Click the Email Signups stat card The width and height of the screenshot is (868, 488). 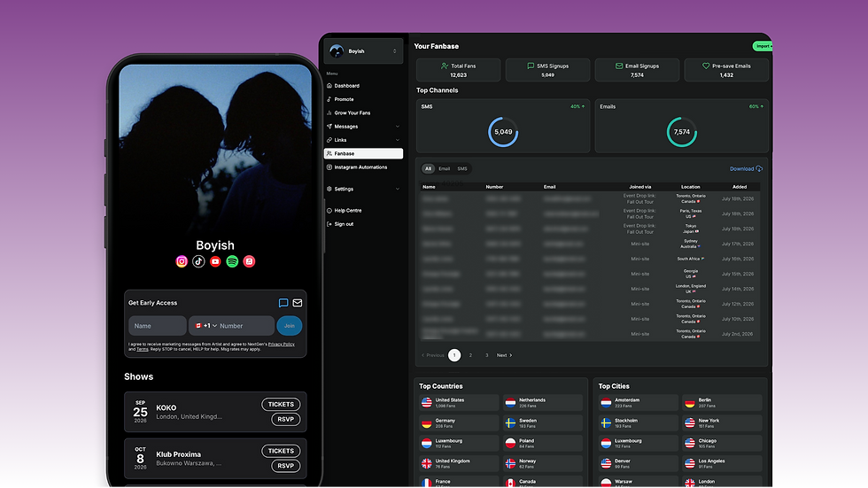tap(637, 70)
